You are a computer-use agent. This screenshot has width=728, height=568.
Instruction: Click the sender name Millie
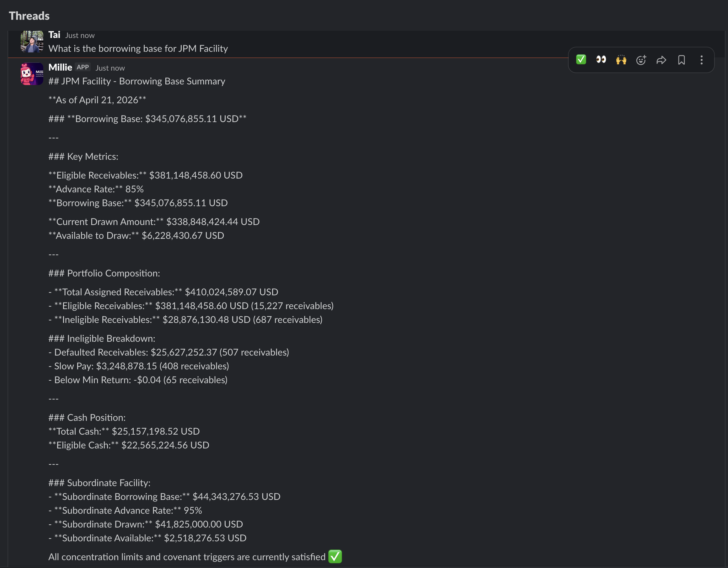(x=60, y=67)
